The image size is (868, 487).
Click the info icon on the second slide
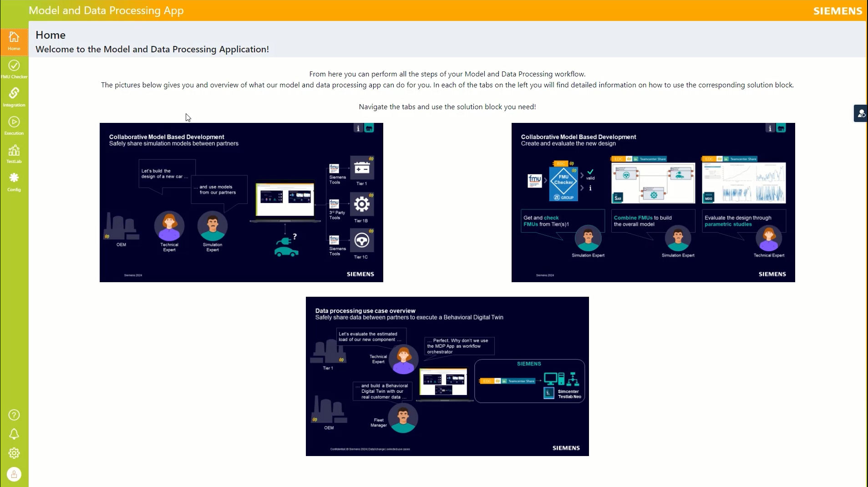pyautogui.click(x=770, y=128)
